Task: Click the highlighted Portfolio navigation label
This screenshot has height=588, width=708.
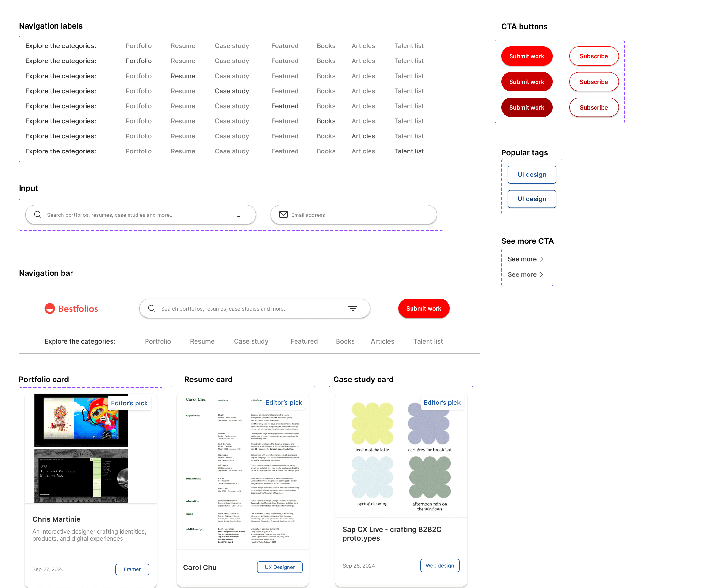Action: (138, 61)
